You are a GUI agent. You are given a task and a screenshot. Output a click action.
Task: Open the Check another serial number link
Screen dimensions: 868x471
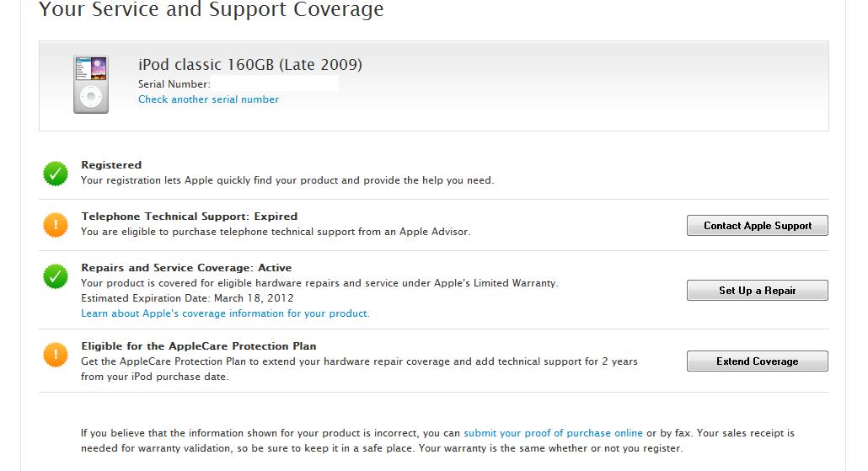point(208,99)
